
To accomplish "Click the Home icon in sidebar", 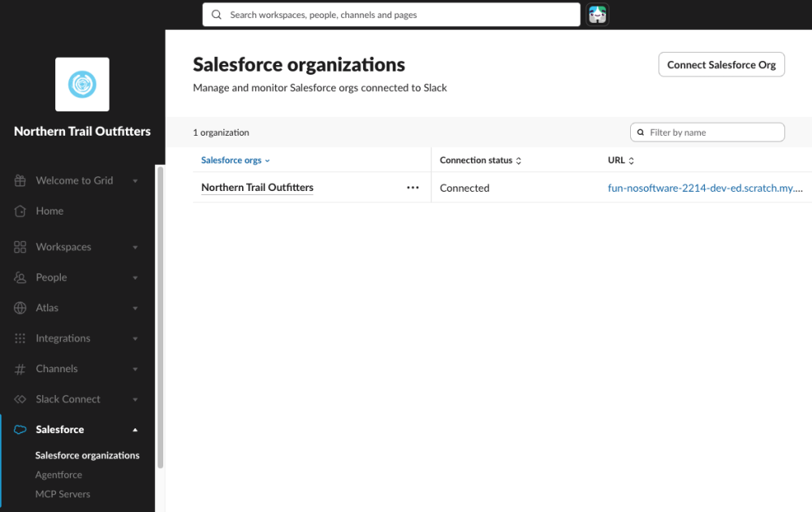I will pos(20,211).
